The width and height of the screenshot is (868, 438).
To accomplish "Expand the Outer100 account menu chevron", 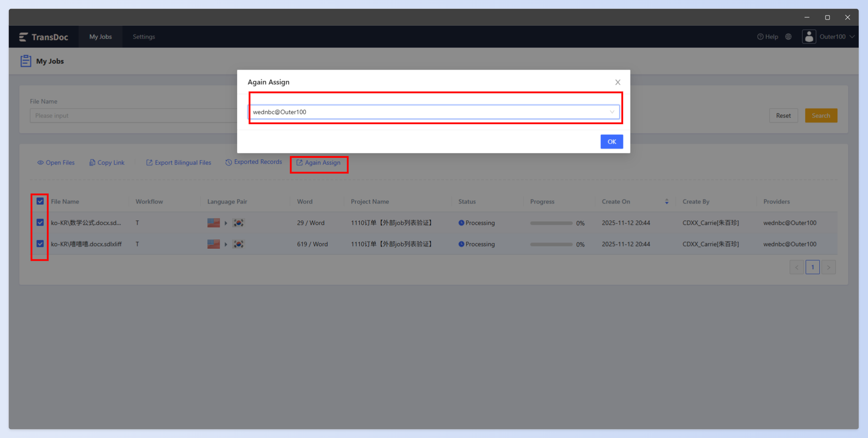I will tap(852, 37).
